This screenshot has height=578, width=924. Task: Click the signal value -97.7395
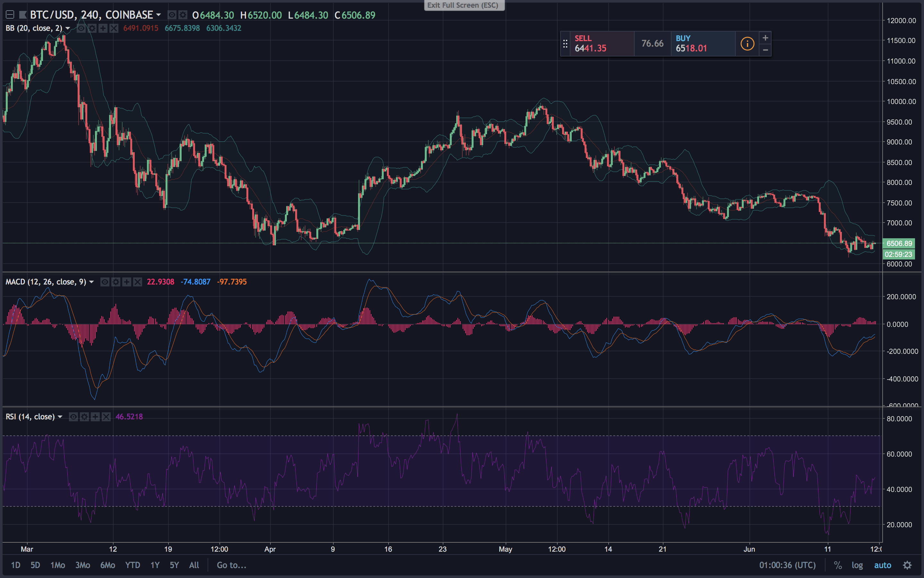(232, 282)
